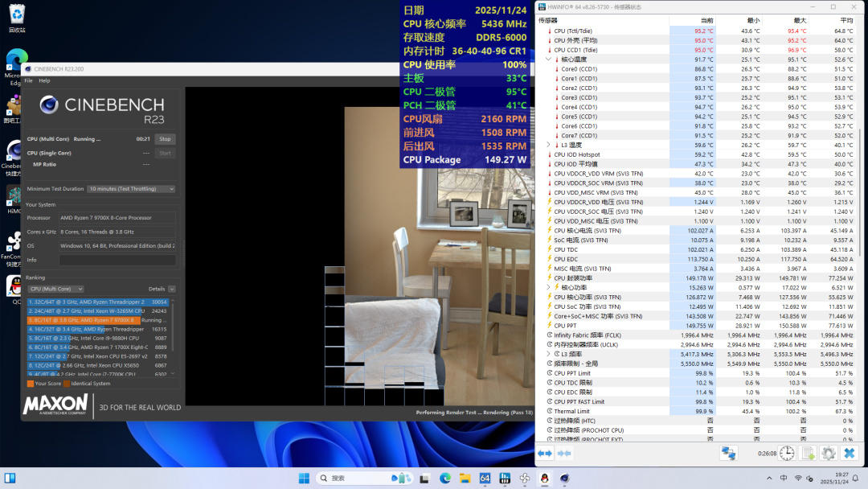
Task: Select the CPU PPT power row
Action: [696, 326]
